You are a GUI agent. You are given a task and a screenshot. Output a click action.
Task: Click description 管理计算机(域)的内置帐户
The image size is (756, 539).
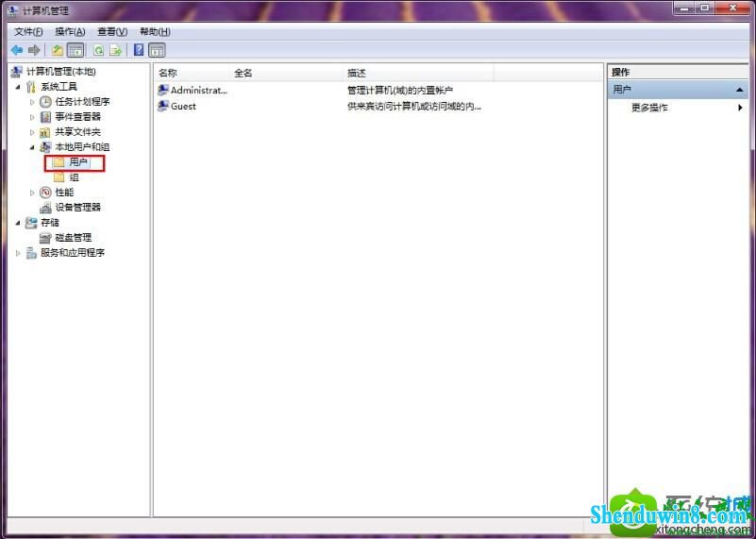tap(399, 91)
